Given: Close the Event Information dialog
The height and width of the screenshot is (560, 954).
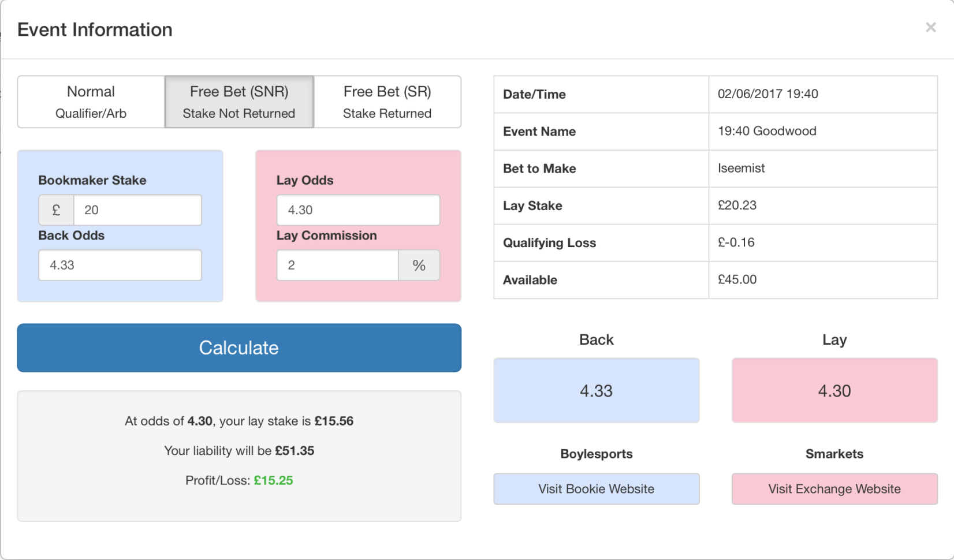Looking at the screenshot, I should coord(930,27).
